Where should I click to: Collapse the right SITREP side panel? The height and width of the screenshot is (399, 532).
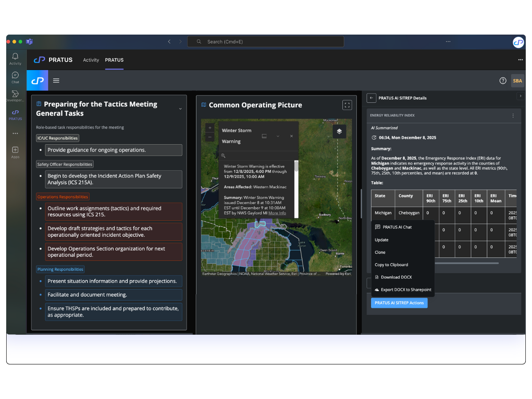(x=520, y=96)
